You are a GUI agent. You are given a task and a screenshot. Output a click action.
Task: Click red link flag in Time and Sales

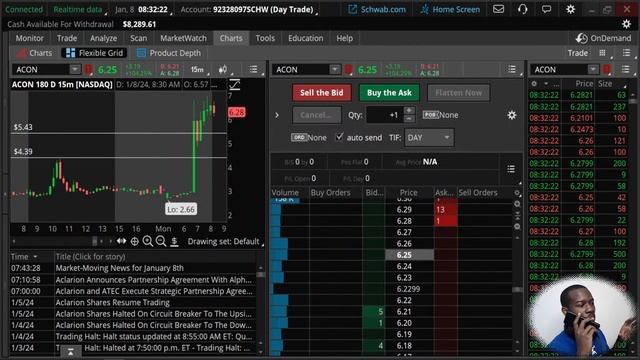click(607, 70)
